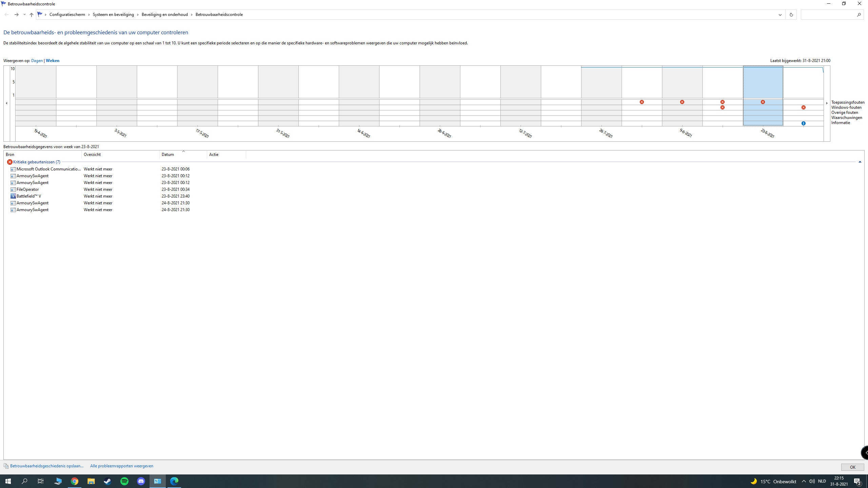Open Spotify from taskbar
The image size is (868, 488).
(124, 481)
